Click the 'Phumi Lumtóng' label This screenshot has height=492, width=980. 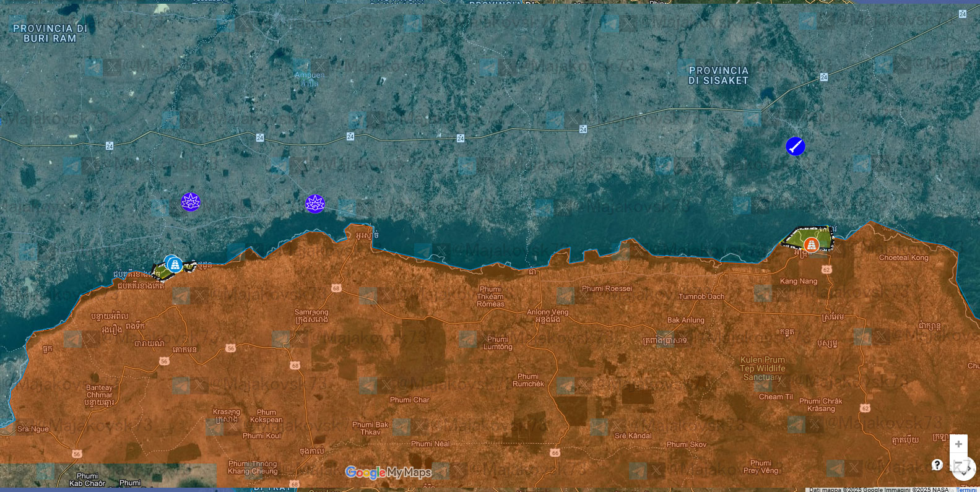click(498, 343)
